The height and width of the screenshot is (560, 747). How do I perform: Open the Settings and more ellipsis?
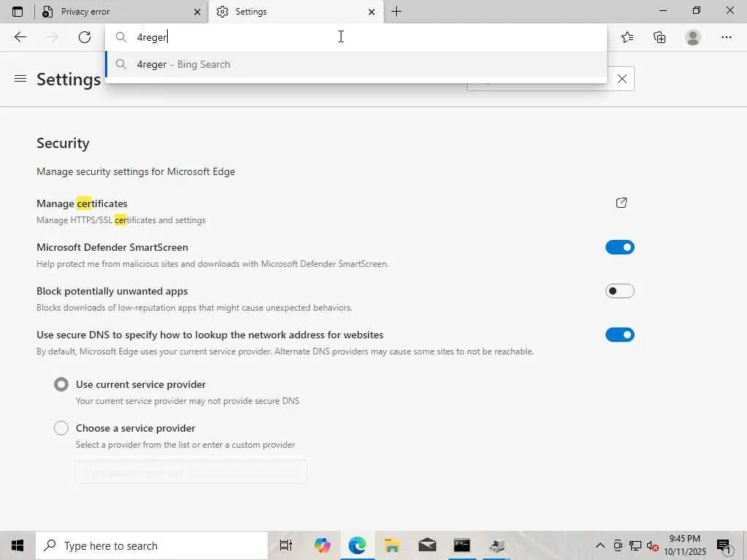(x=726, y=37)
